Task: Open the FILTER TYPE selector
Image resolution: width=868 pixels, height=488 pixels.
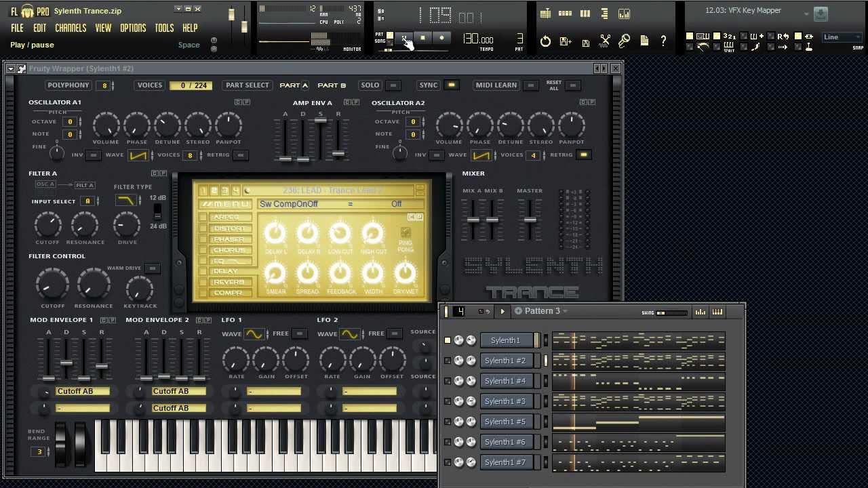Action: click(x=126, y=200)
